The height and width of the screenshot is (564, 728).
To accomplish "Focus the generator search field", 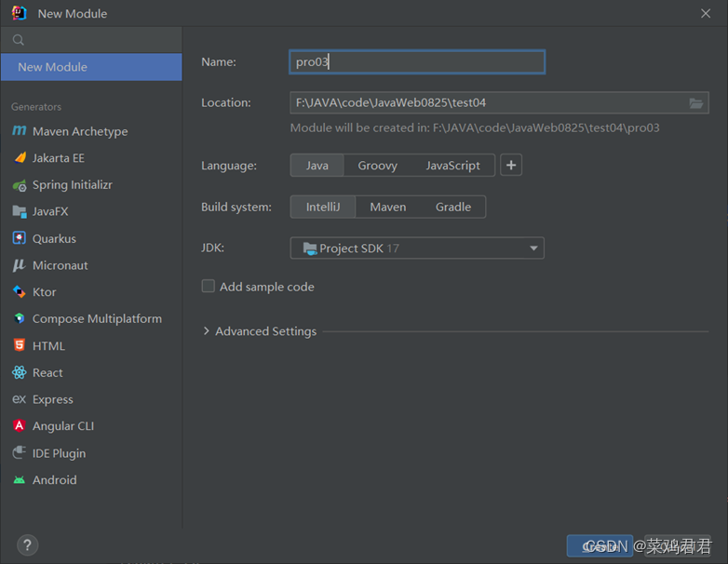I will 91,40.
